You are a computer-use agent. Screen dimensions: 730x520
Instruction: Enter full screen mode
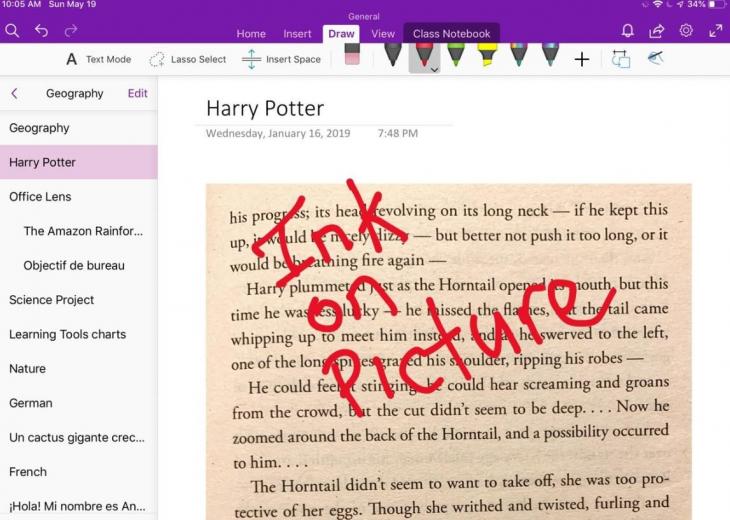[x=716, y=31]
